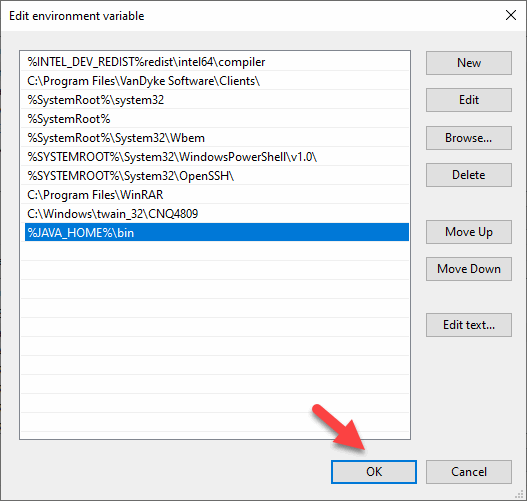Select the %SystemRoot%\system32 entry

(217, 100)
